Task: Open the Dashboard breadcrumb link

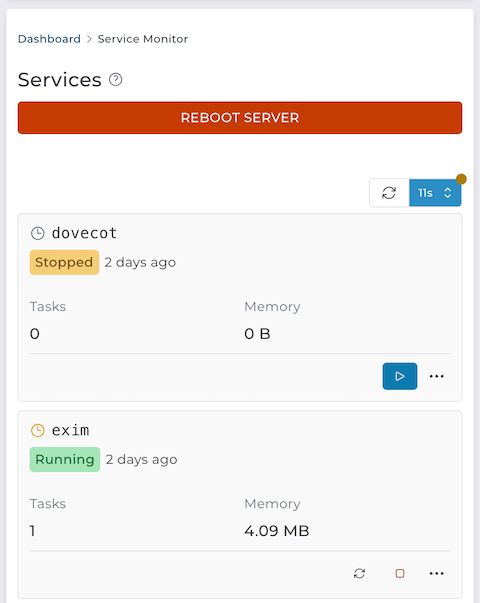Action: [x=49, y=39]
